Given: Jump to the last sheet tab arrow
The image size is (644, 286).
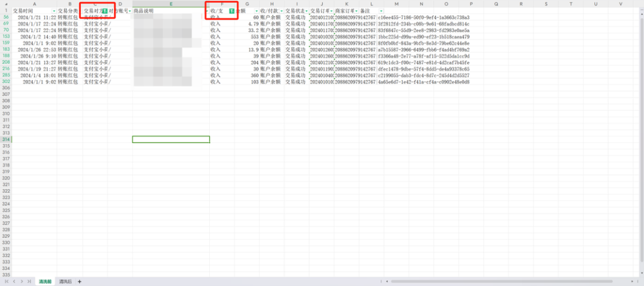Looking at the screenshot, I should pyautogui.click(x=29, y=281).
